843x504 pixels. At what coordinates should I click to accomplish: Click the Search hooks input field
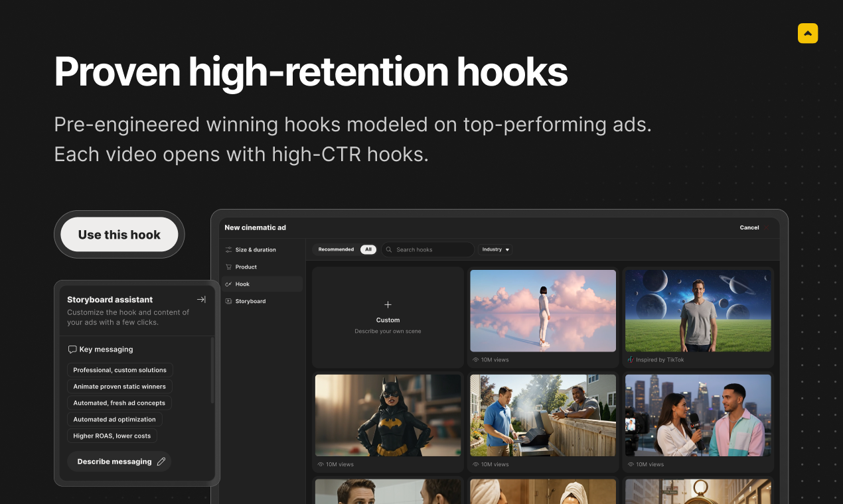[x=428, y=249]
